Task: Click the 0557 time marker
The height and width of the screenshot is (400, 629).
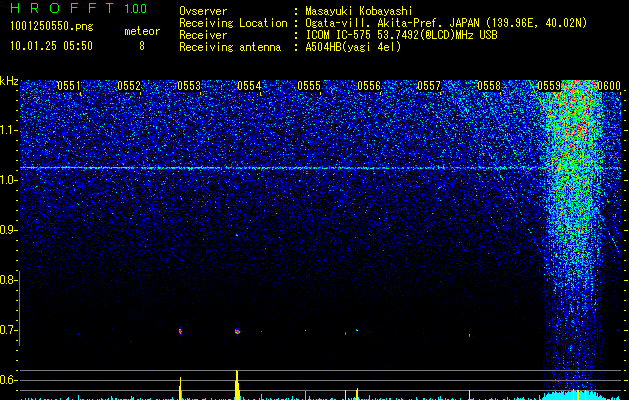Action: click(429, 86)
